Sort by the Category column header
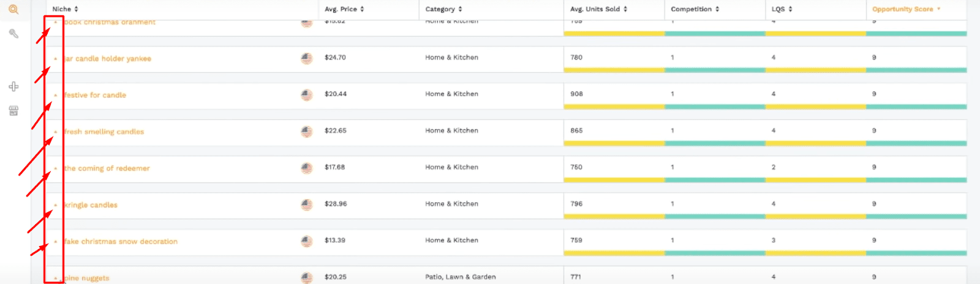Screen dimensions: 980x284 click(x=443, y=9)
